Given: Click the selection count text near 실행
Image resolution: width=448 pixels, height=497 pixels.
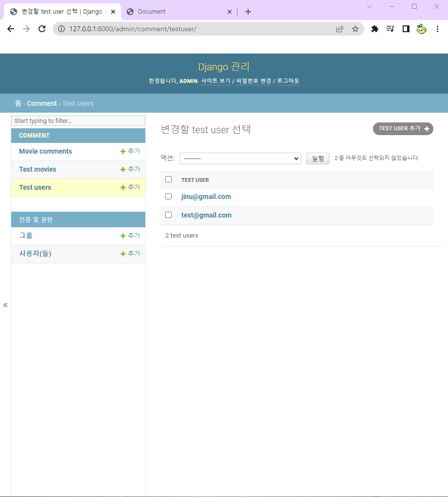Looking at the screenshot, I should 377,158.
